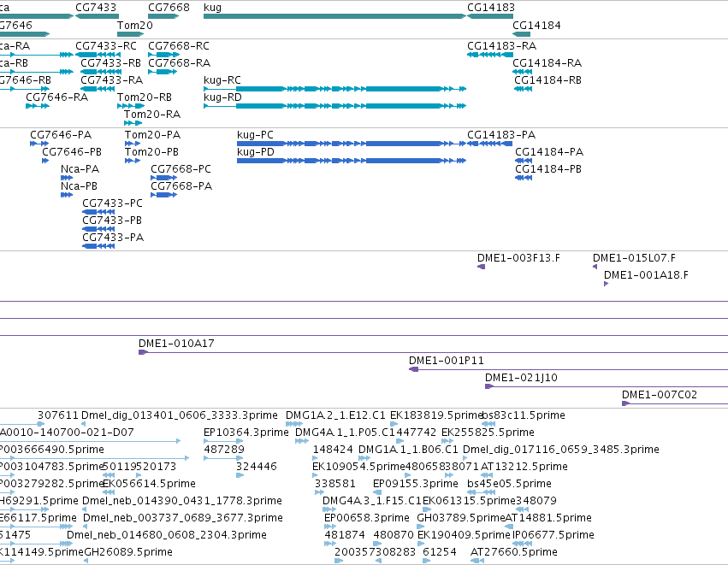Screen dimensions: 728x565
Task: Click protein Nca-PB
Action: pos(67,195)
